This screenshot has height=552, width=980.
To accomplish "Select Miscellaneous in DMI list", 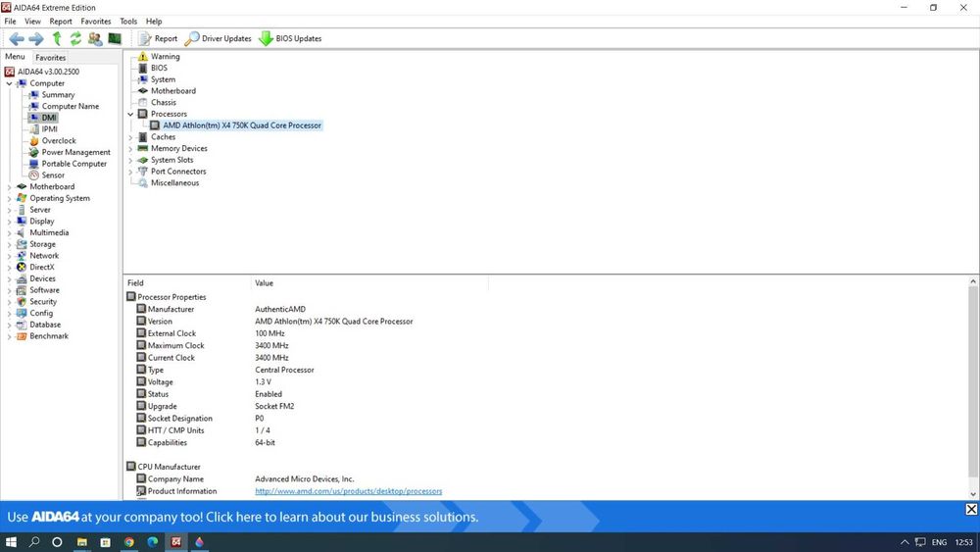I will (174, 183).
